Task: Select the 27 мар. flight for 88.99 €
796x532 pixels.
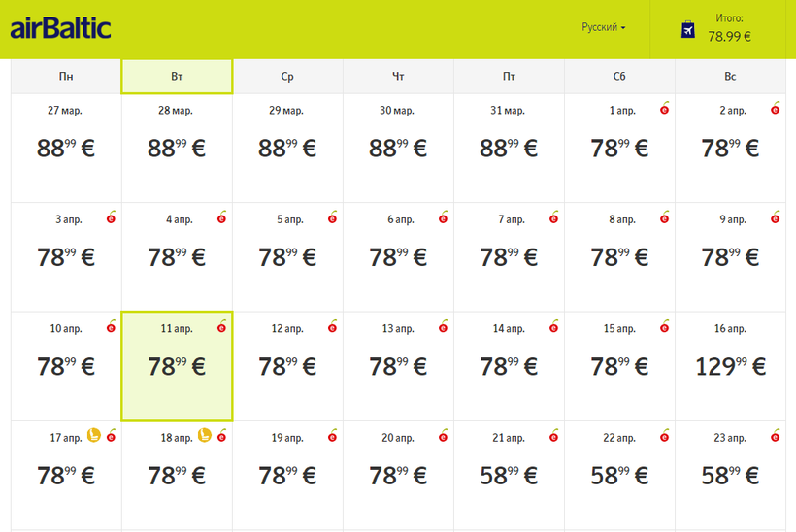Action: 66,148
